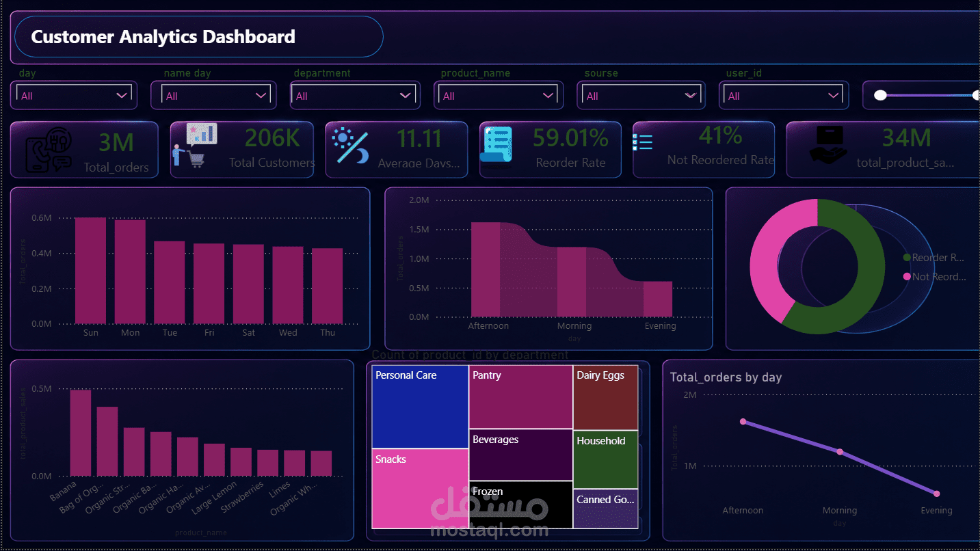Select the Strawberries bar

tap(267, 463)
